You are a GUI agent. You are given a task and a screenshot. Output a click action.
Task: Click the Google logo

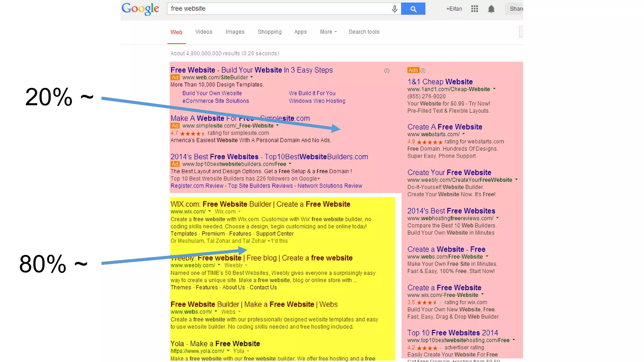pyautogui.click(x=140, y=9)
